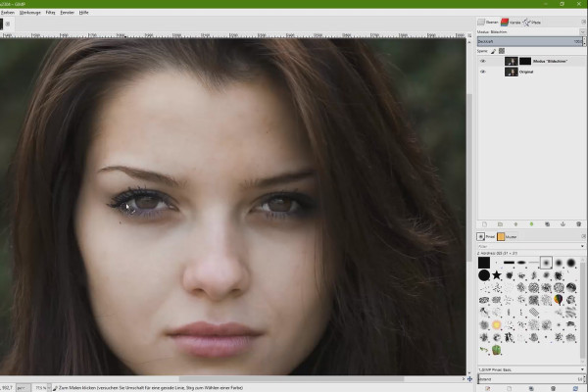Adjust the brush Abstand spacing slider

click(529, 379)
